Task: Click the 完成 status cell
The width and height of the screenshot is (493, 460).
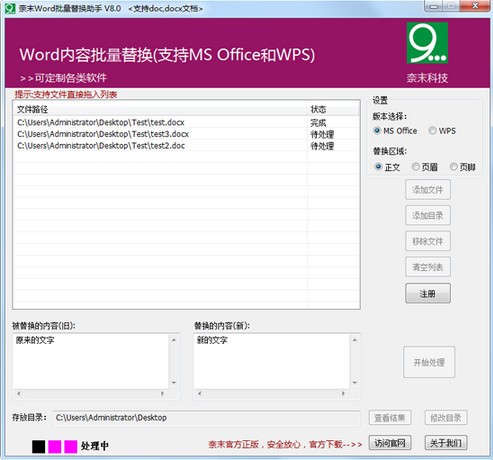Action: (318, 123)
